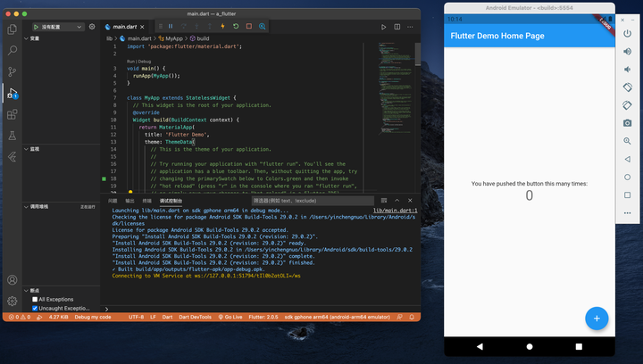Disable the Uncaught Exceptions breakpoint checkbox
The height and width of the screenshot is (364, 643).
click(x=35, y=309)
